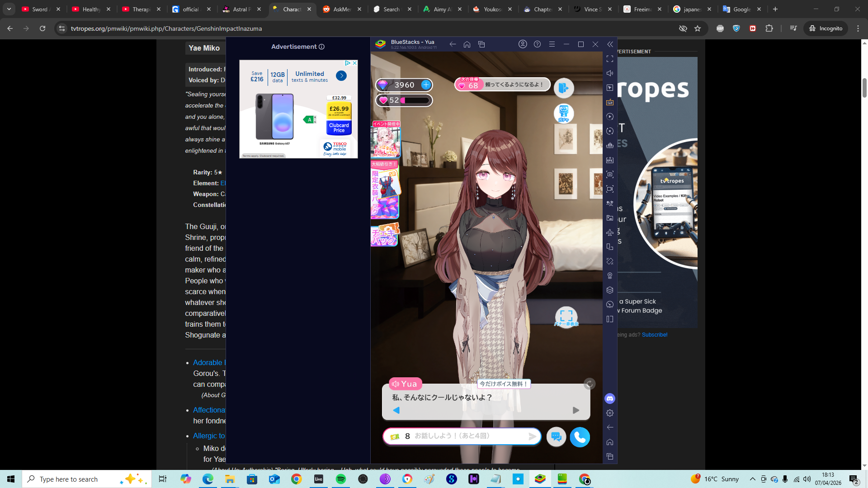The width and height of the screenshot is (868, 488).
Task: Go to the previous dialogue line
Action: tap(396, 410)
